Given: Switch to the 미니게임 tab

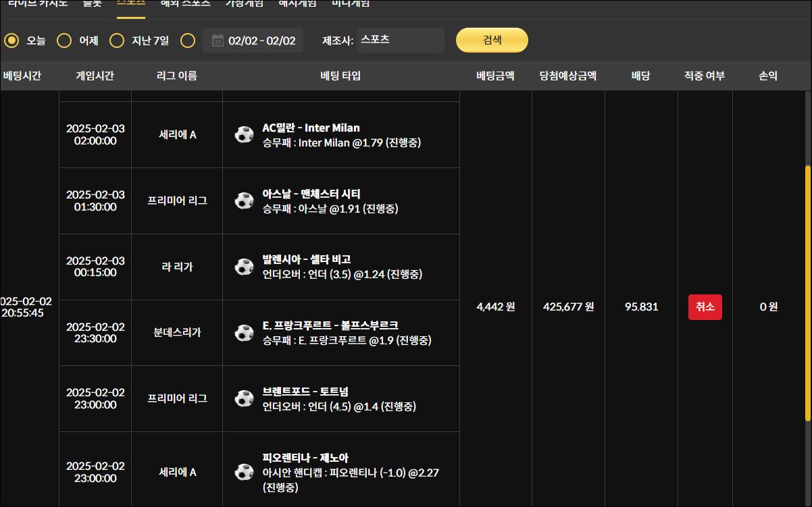Looking at the screenshot, I should point(351,4).
